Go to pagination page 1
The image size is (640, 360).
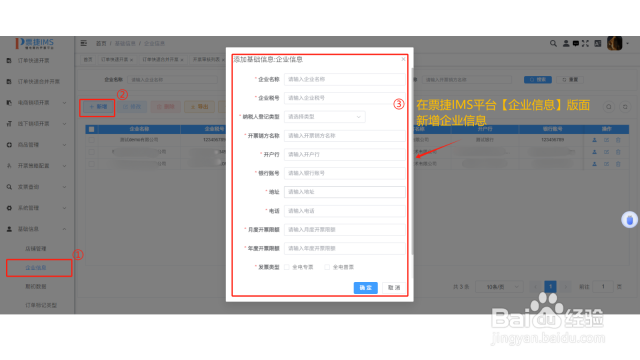point(550,287)
